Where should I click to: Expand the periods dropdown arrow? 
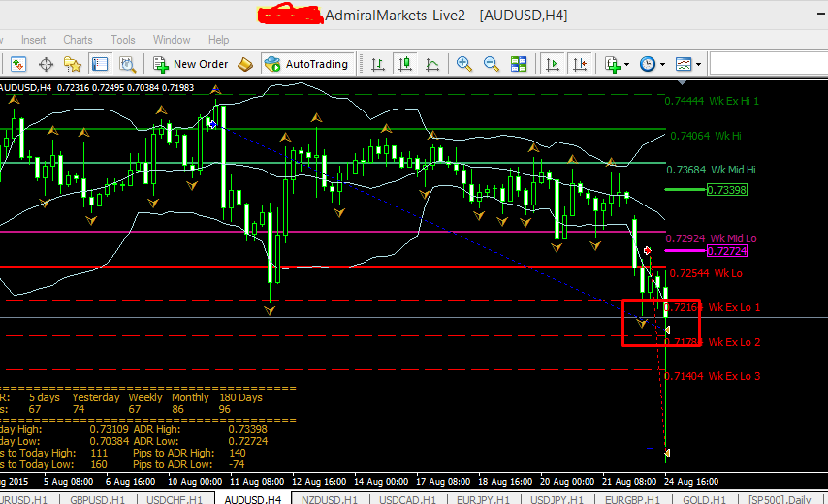(x=662, y=65)
